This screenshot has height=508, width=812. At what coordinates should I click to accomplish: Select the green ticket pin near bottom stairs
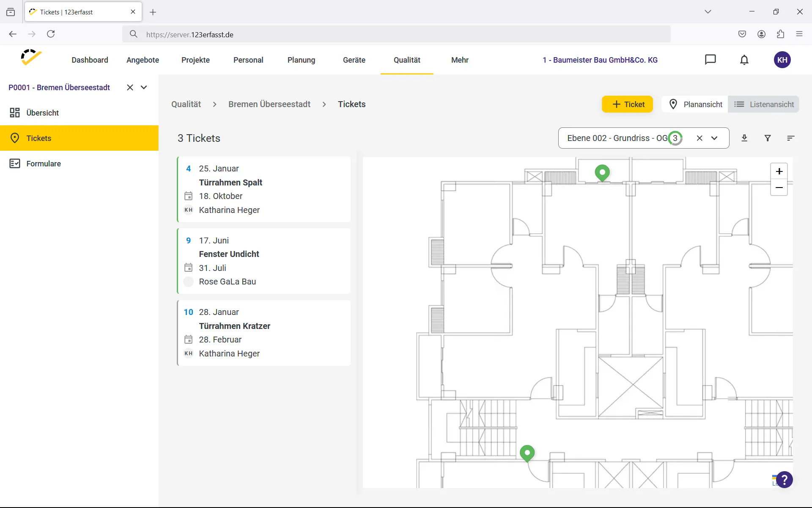527,453
